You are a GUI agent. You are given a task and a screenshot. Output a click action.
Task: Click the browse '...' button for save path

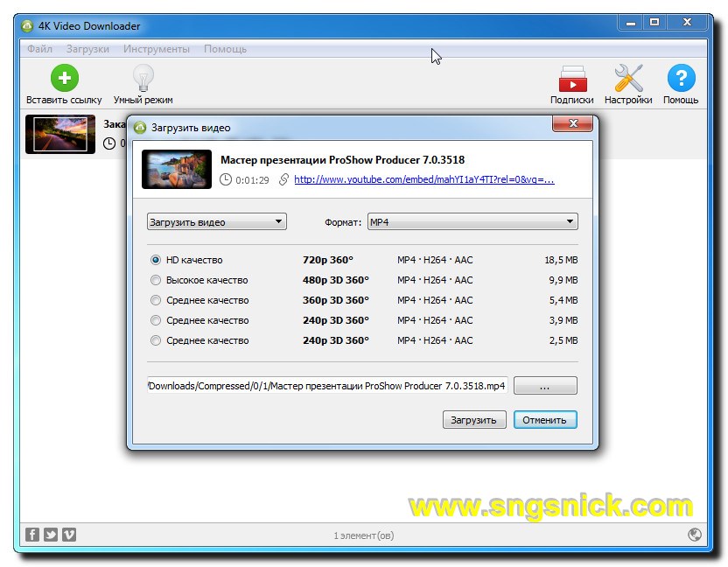click(545, 385)
